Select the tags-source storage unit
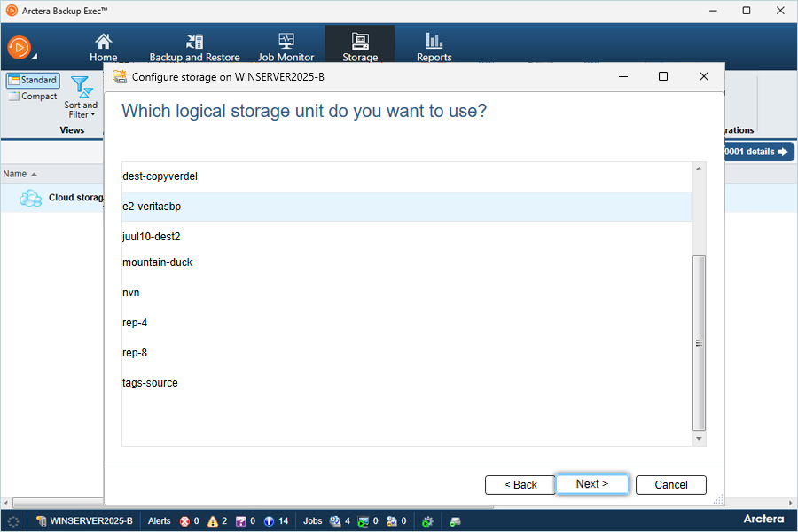Image resolution: width=798 pixels, height=532 pixels. pyautogui.click(x=151, y=383)
